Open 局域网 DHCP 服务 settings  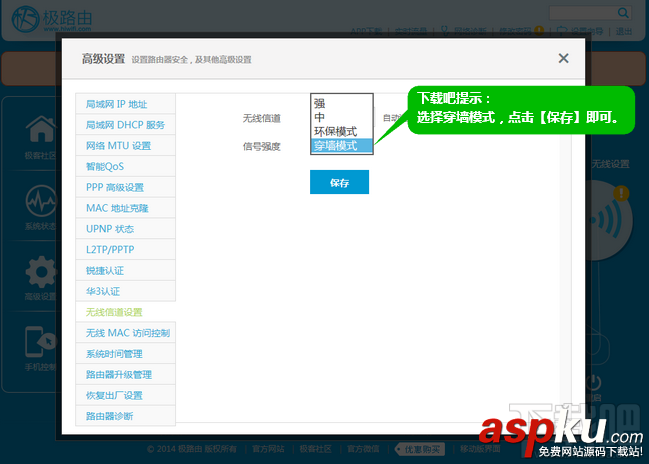[x=125, y=125]
